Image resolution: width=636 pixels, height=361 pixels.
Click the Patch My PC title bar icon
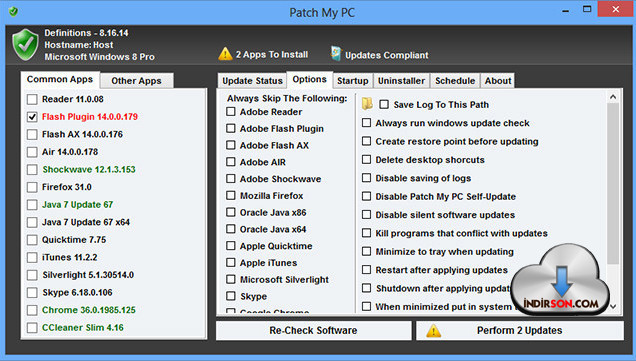coord(13,11)
